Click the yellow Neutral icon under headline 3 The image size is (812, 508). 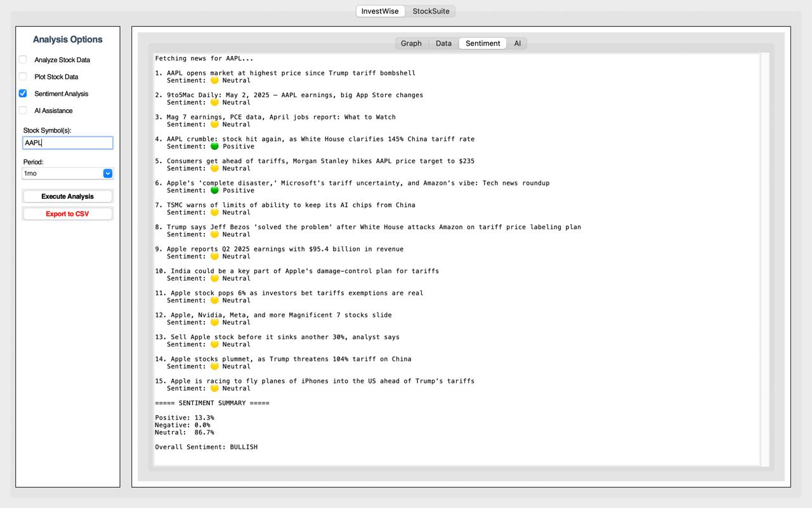click(x=214, y=124)
